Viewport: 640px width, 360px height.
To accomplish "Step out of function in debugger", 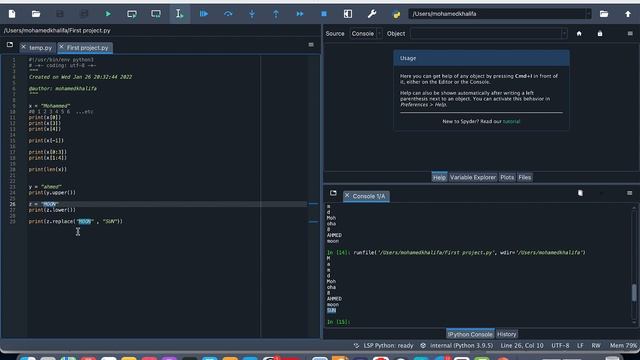I will click(x=276, y=14).
